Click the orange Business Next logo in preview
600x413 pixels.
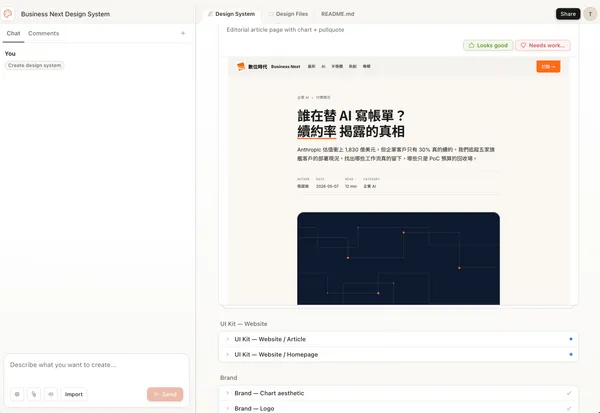(x=241, y=67)
